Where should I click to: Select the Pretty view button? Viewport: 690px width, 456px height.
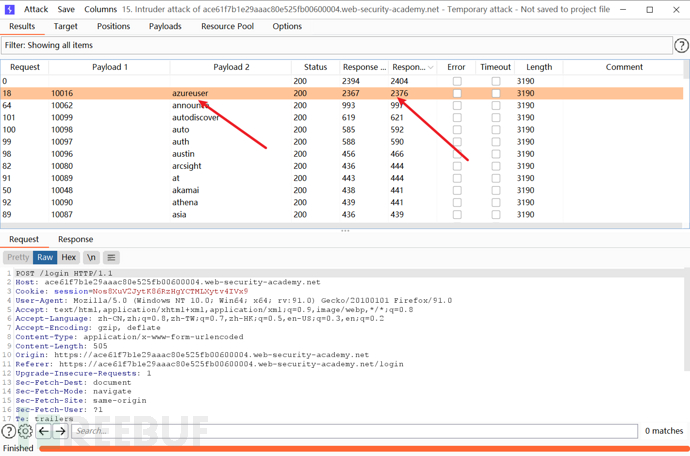pyautogui.click(x=18, y=257)
